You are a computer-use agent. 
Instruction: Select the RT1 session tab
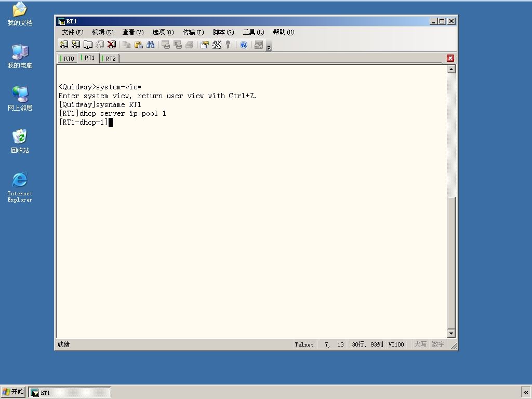88,58
